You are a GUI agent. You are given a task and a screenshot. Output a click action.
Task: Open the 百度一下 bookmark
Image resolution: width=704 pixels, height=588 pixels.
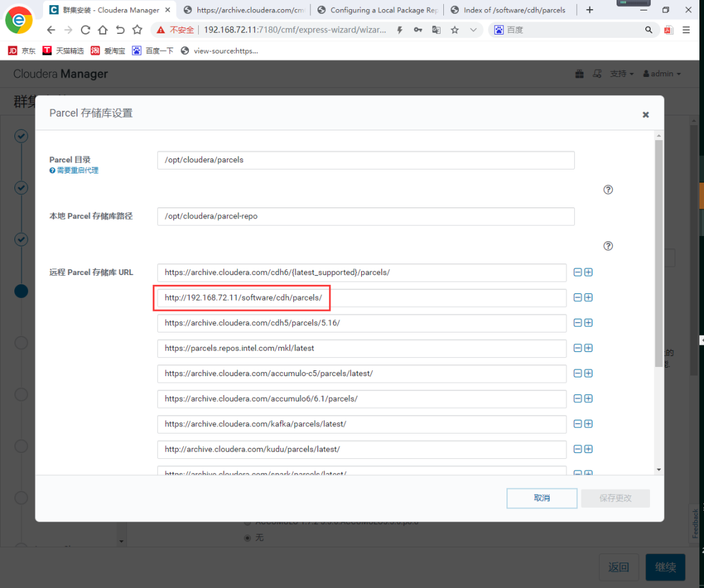[x=153, y=51]
